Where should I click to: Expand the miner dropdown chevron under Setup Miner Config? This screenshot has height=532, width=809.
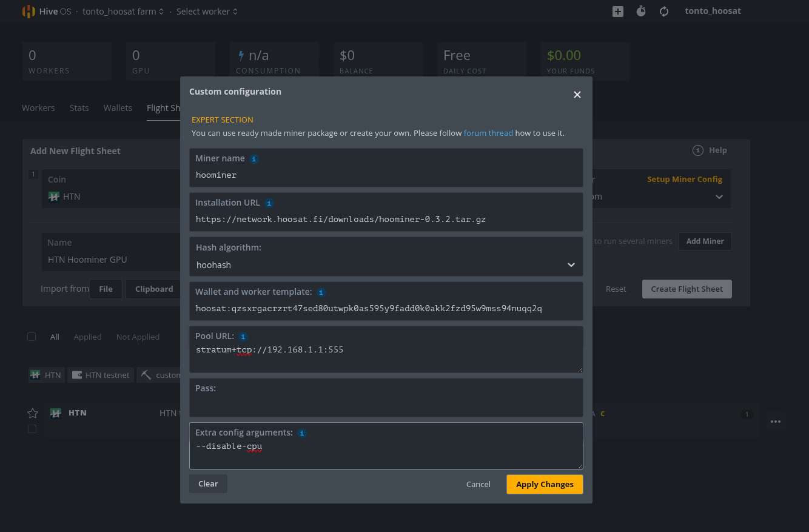719,197
